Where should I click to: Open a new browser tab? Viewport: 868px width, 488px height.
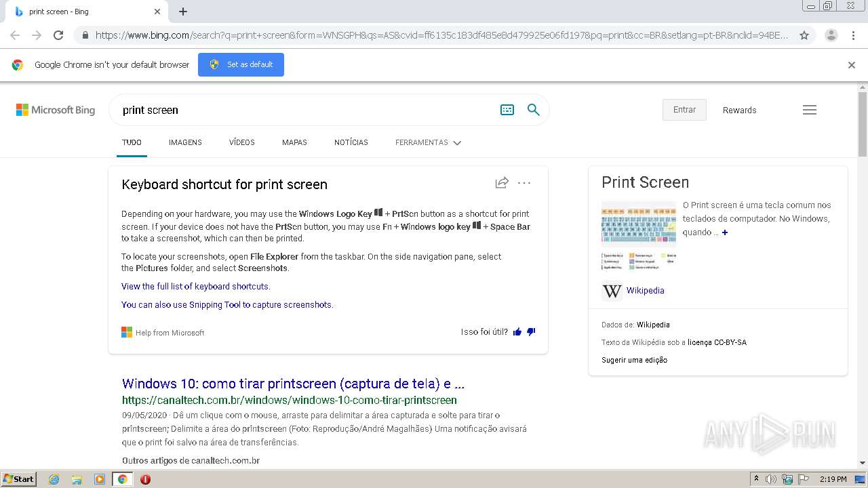(x=183, y=12)
